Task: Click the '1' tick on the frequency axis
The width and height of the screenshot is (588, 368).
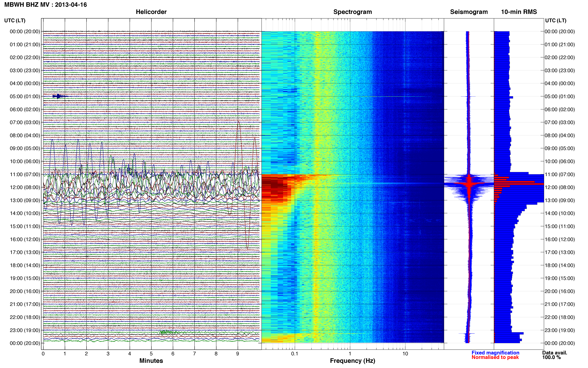Action: click(x=350, y=354)
